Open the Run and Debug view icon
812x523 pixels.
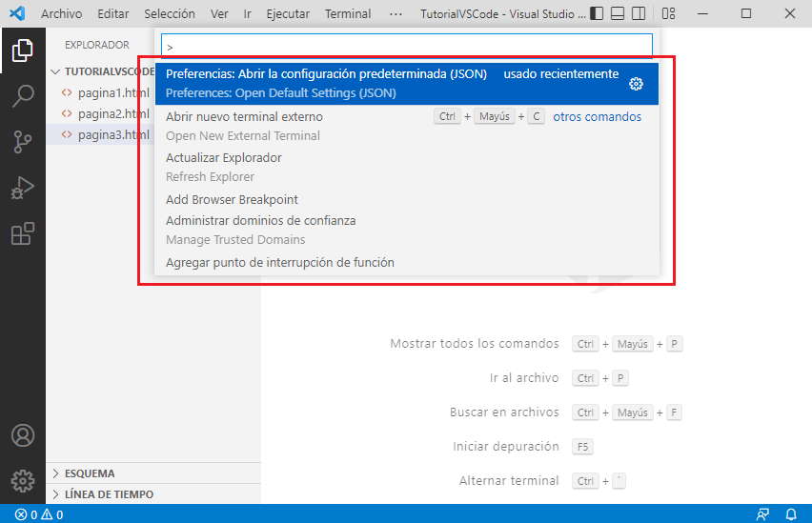coord(23,188)
